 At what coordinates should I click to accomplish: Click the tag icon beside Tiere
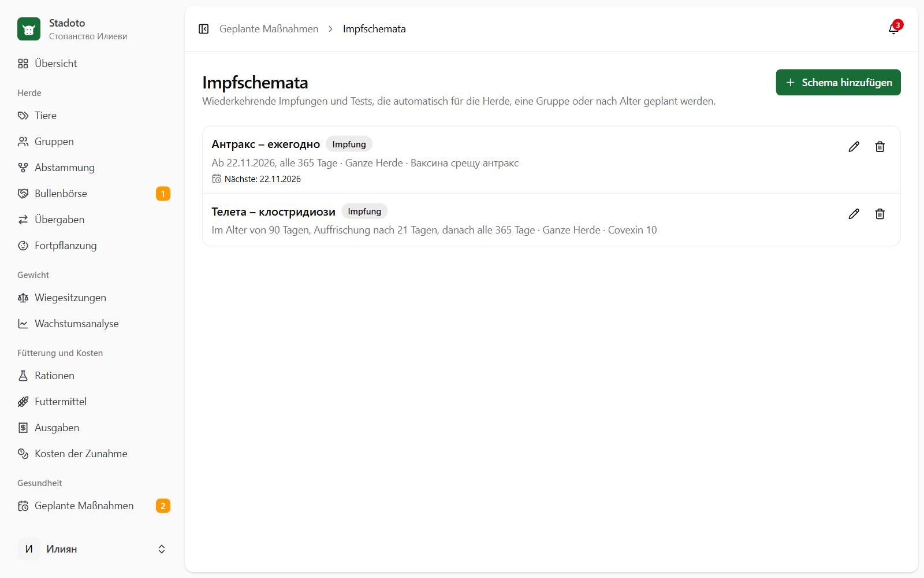pos(23,116)
